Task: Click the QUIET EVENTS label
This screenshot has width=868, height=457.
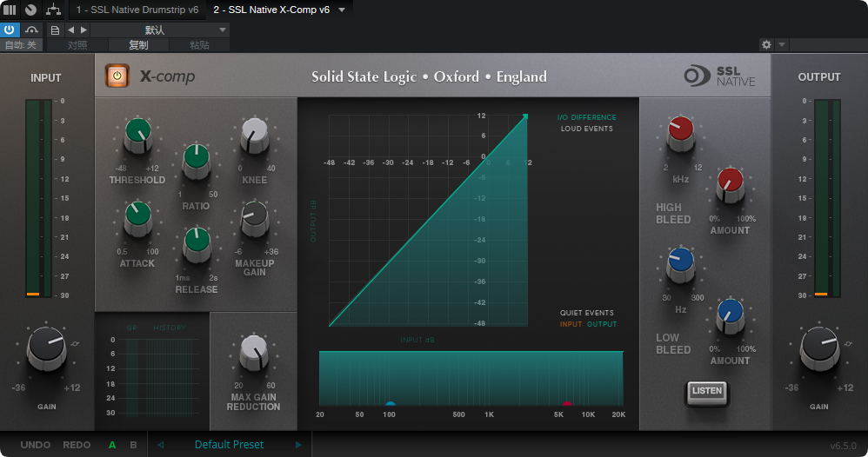Action: tap(587, 313)
